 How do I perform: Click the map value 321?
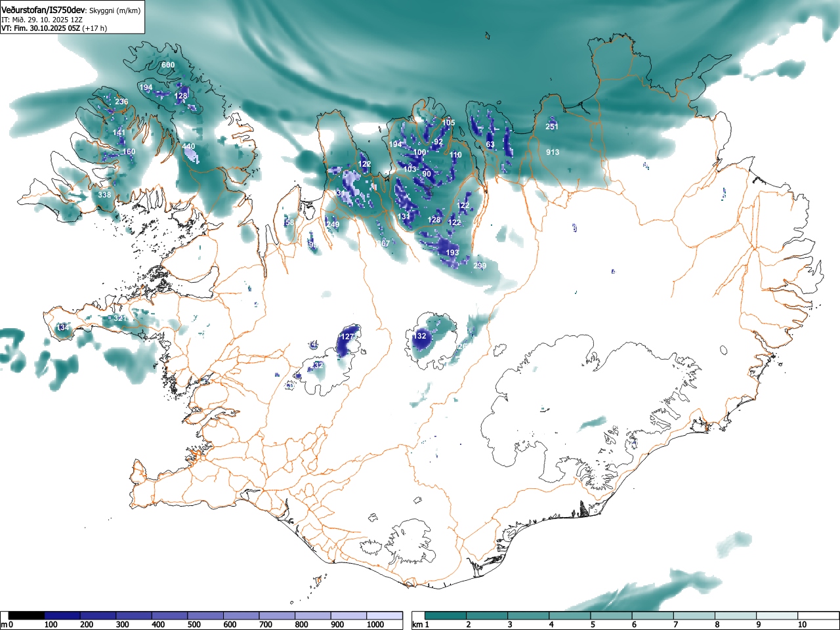(120, 318)
